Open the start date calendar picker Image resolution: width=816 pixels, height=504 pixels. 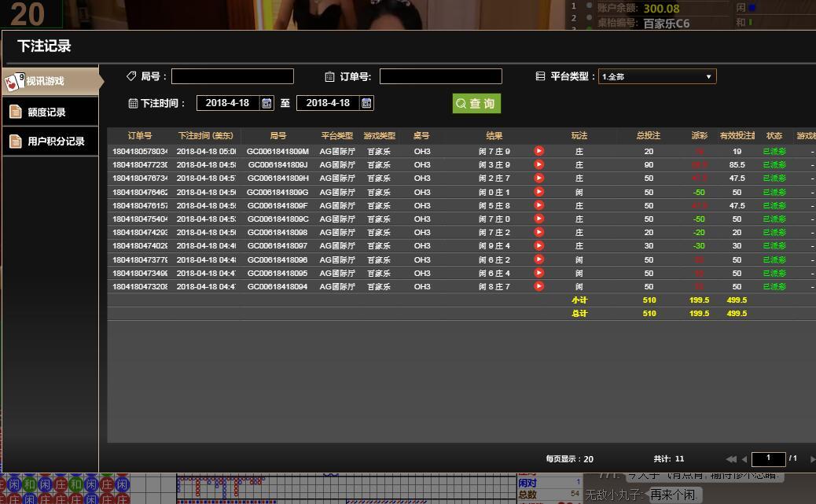266,103
